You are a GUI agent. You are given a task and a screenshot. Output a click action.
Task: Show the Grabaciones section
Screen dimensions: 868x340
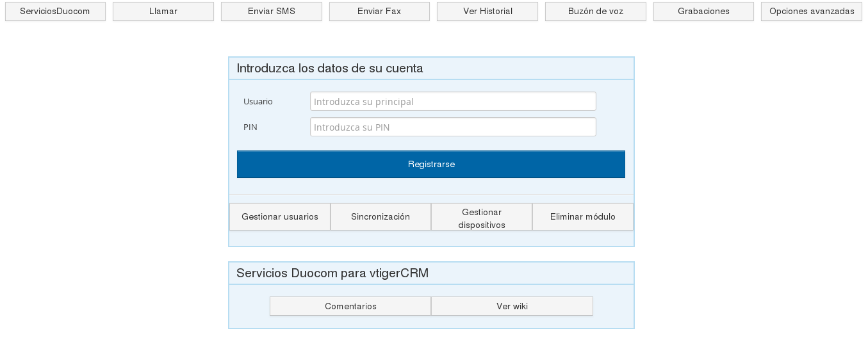point(703,12)
